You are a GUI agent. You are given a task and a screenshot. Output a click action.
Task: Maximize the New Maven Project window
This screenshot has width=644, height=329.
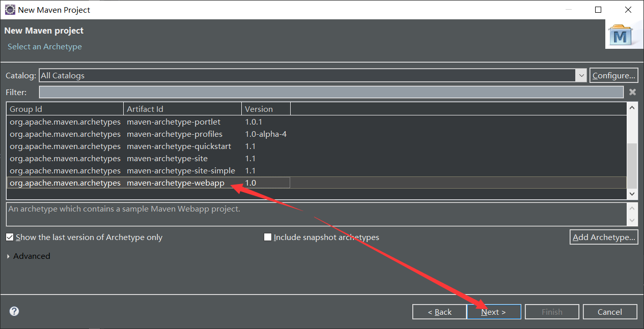(598, 10)
